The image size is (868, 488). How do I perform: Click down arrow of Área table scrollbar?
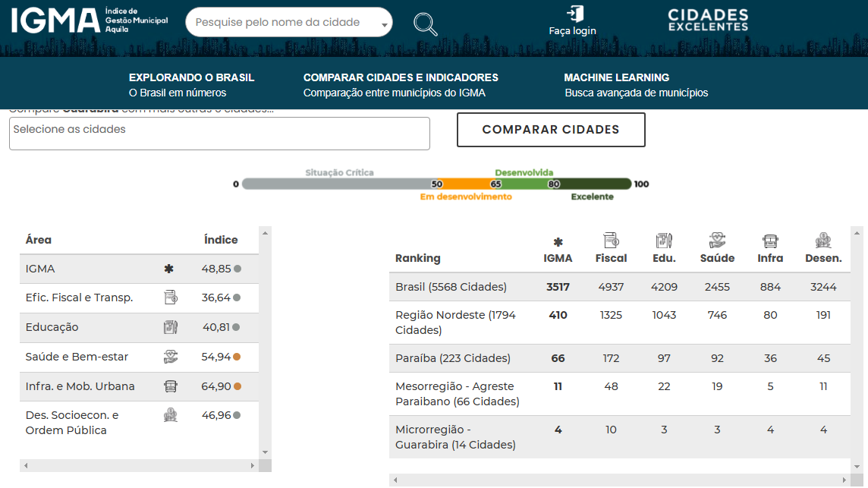click(265, 452)
